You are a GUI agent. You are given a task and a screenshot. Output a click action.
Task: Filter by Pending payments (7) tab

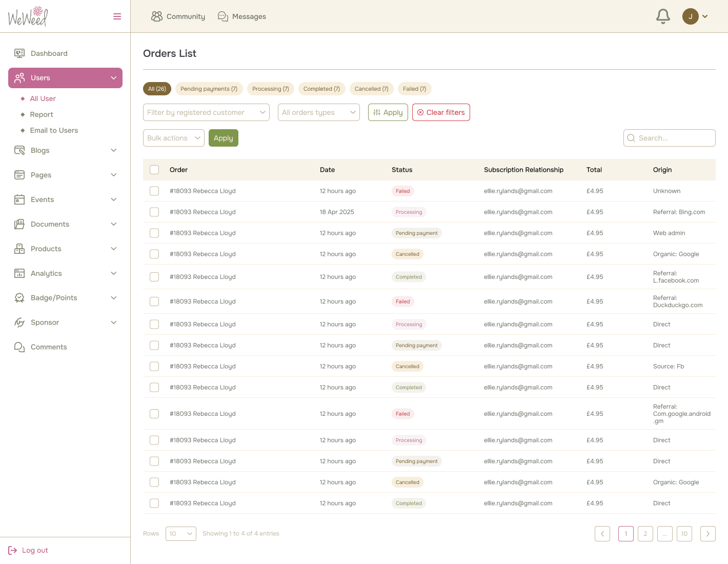[209, 89]
